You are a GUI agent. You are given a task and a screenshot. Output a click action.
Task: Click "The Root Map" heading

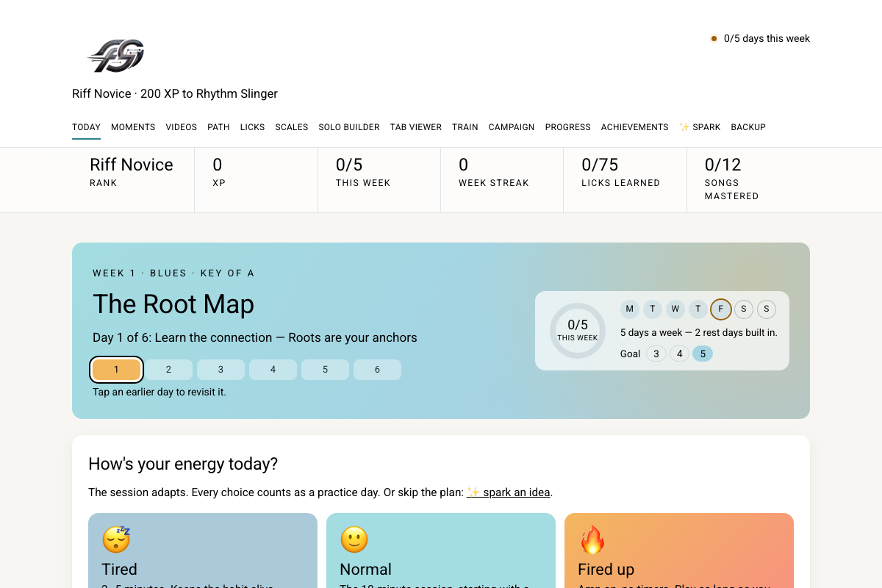pyautogui.click(x=173, y=304)
